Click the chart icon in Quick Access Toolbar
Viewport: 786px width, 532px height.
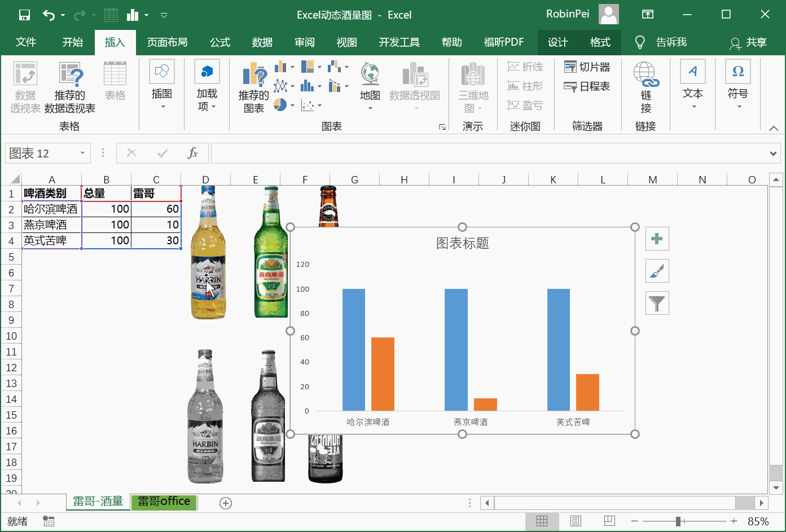tap(133, 15)
